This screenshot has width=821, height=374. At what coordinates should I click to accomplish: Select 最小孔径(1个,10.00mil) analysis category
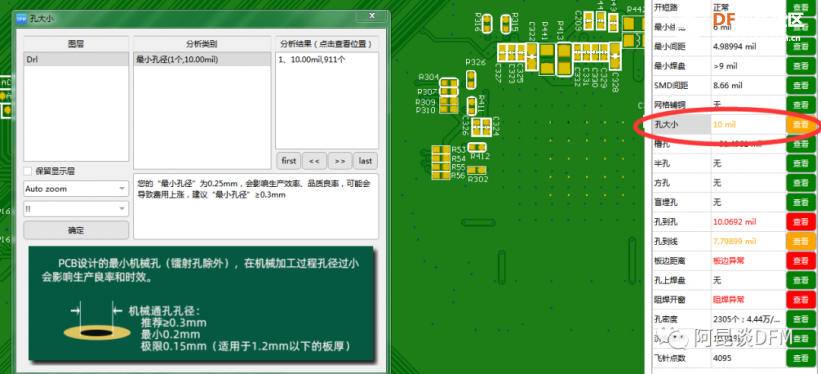click(x=202, y=60)
